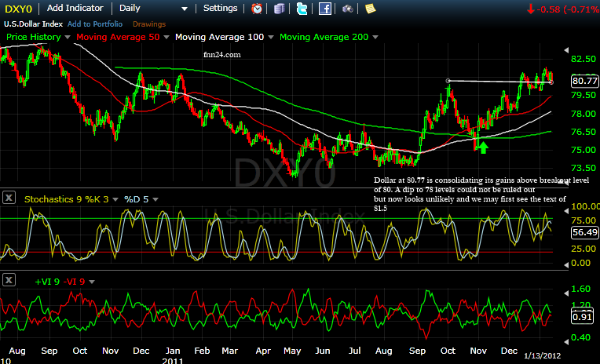Click the scale arrow beside 0.00 stochastics level

[567, 264]
